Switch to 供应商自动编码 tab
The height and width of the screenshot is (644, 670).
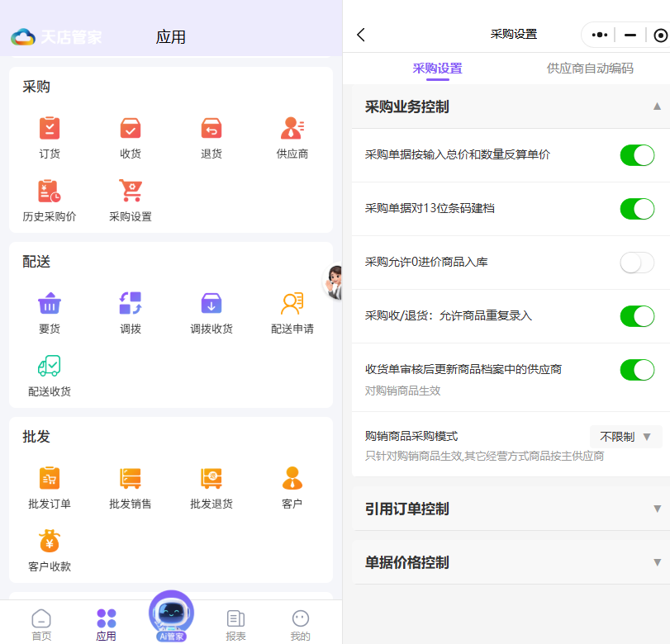click(x=590, y=69)
